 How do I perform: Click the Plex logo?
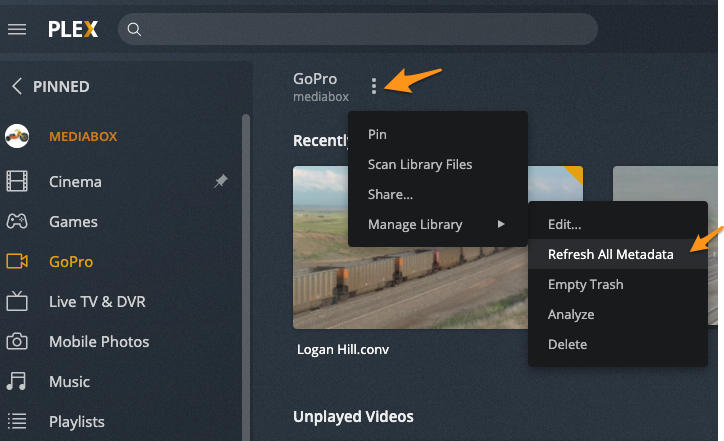pos(73,30)
